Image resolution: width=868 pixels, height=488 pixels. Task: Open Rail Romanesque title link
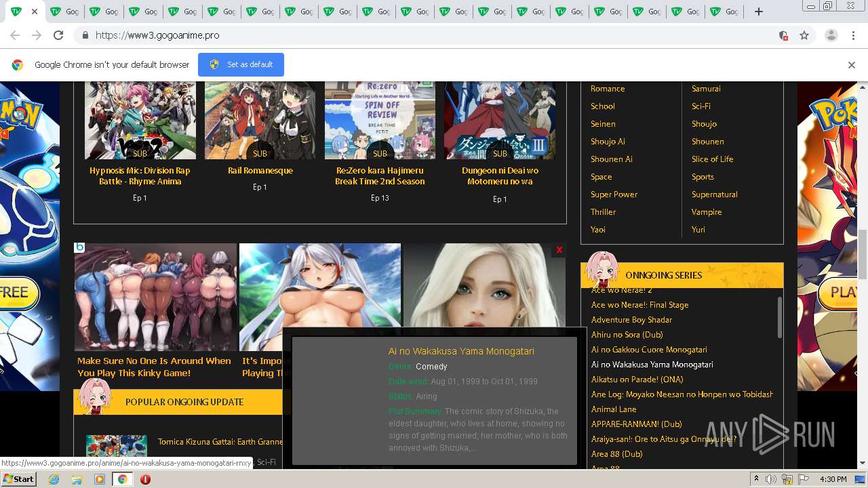(260, 171)
